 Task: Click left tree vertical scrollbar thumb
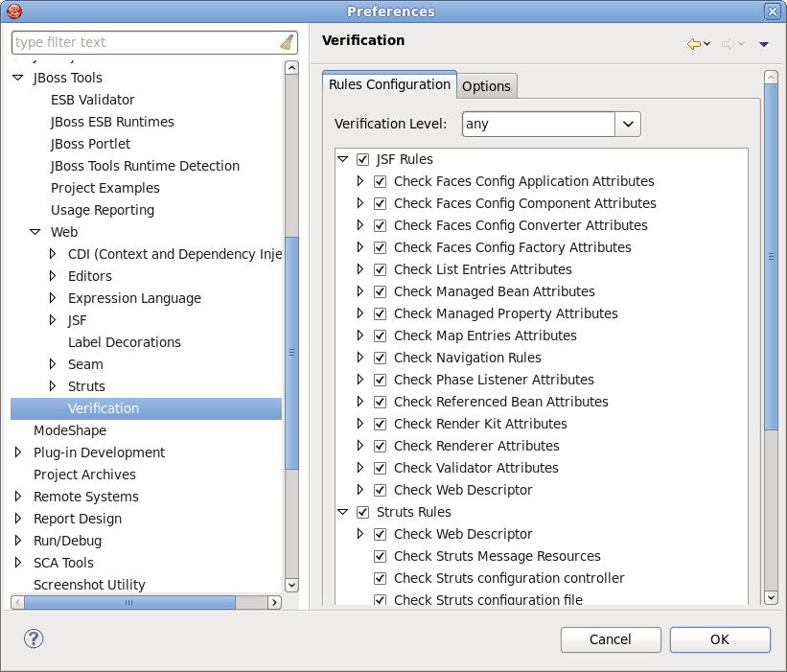click(291, 353)
